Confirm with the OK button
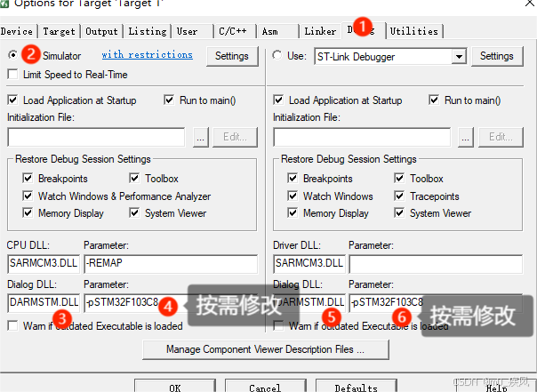Viewport: 537px width, 392px height. 175,386
